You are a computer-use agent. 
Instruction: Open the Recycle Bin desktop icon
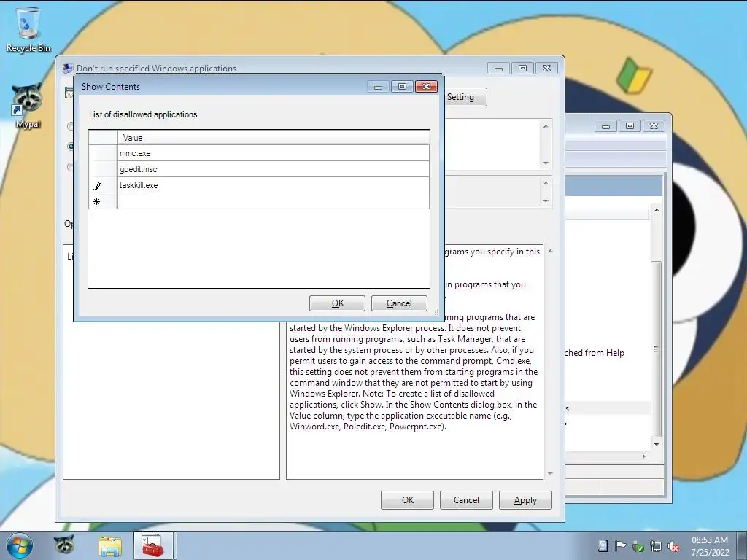(28, 29)
